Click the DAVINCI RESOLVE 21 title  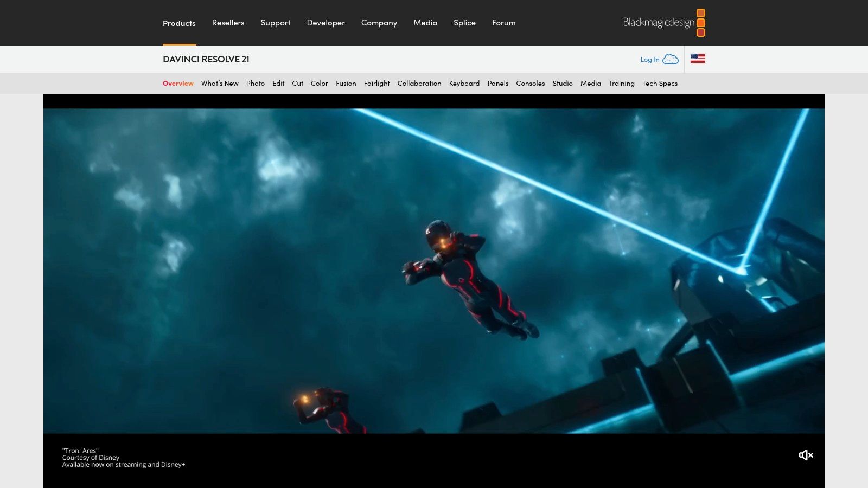206,59
